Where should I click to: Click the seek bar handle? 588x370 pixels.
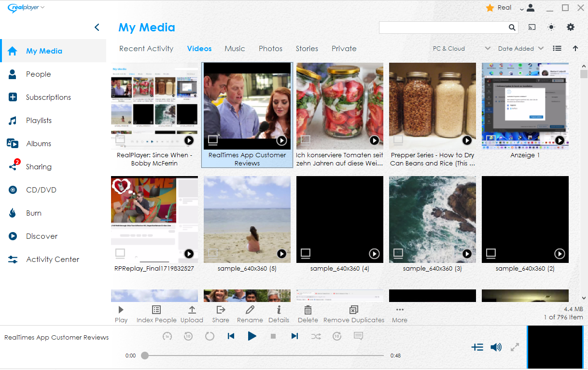[x=145, y=356]
